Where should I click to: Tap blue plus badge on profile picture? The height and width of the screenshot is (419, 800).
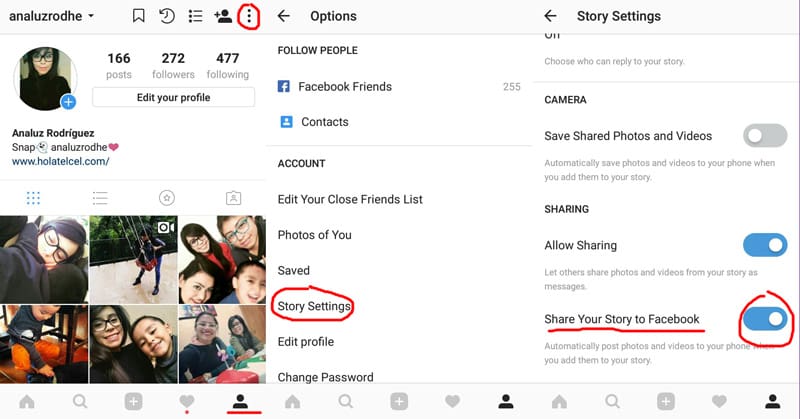point(68,102)
